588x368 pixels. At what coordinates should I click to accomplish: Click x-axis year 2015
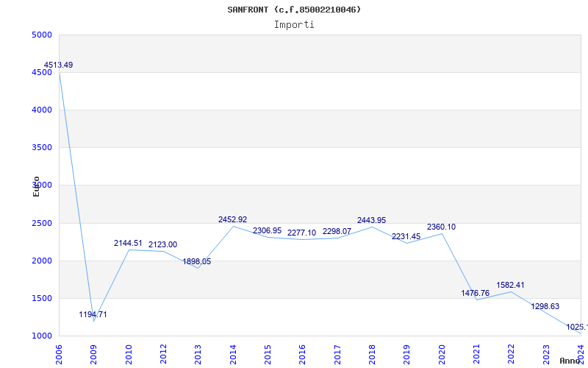pos(268,354)
